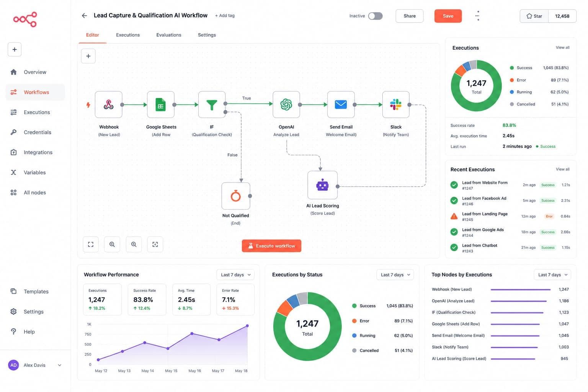Click the Success Rate 83.8% card
The width and height of the screenshot is (588, 392).
pyautogui.click(x=147, y=299)
